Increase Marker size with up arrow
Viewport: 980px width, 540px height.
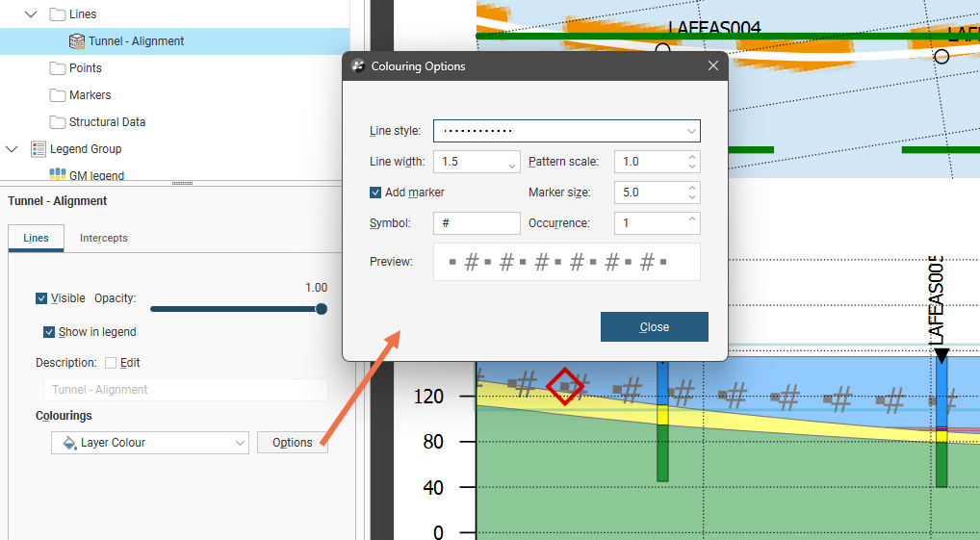[692, 188]
